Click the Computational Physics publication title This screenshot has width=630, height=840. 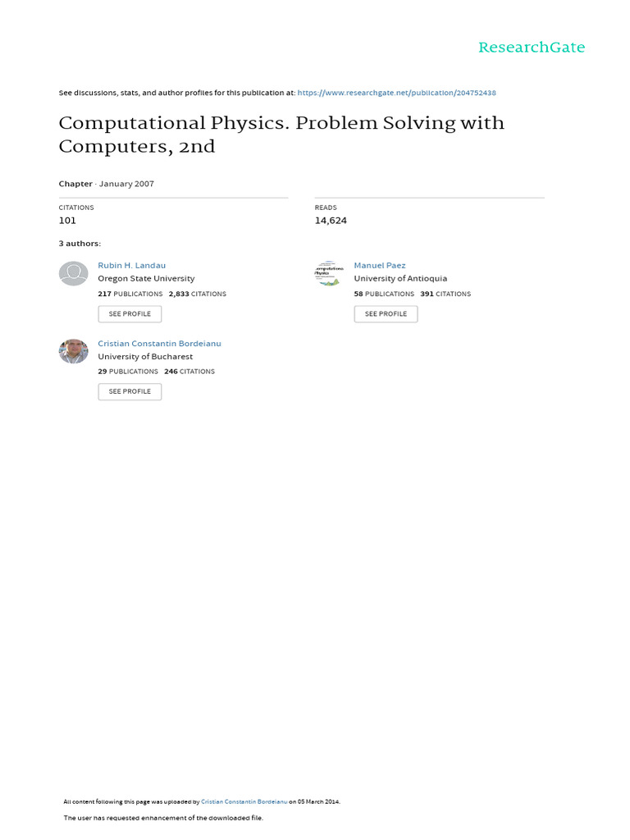click(x=281, y=135)
